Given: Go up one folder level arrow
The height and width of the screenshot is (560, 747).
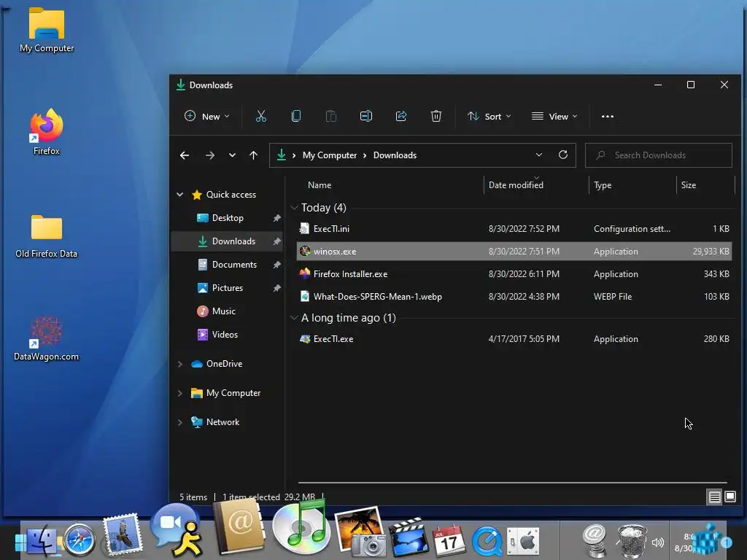Looking at the screenshot, I should click(x=253, y=155).
